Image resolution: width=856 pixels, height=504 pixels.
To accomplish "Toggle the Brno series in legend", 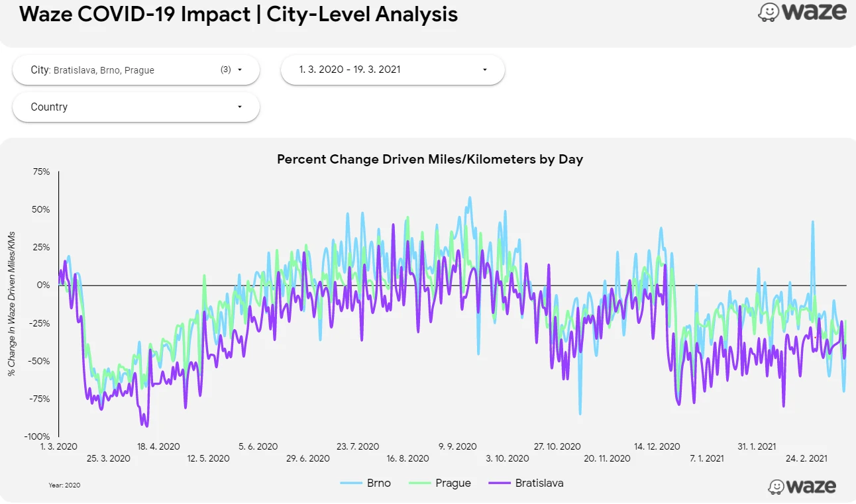I will [379, 483].
